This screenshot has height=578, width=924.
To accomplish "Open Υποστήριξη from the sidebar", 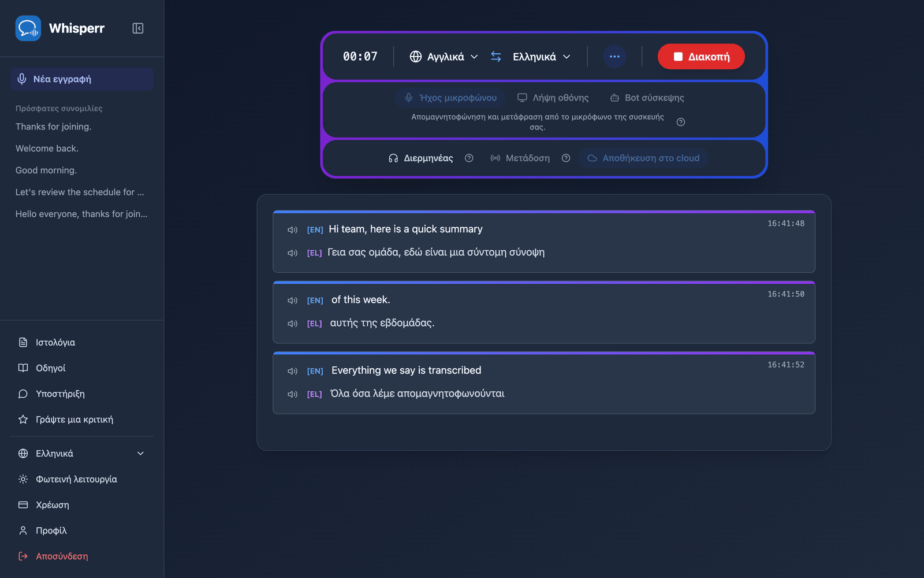I will [x=81, y=394].
